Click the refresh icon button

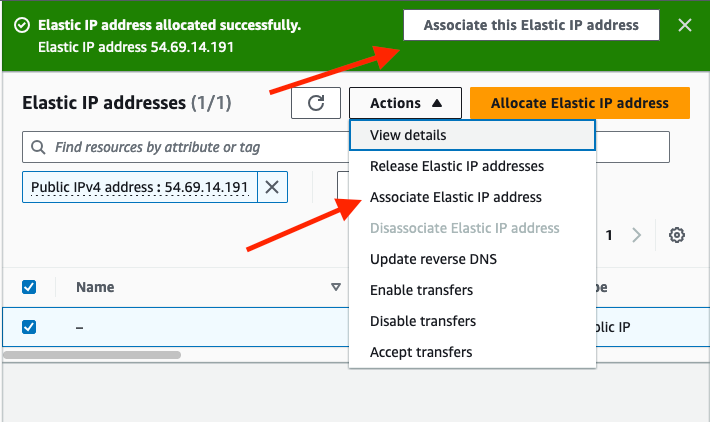pyautogui.click(x=316, y=103)
